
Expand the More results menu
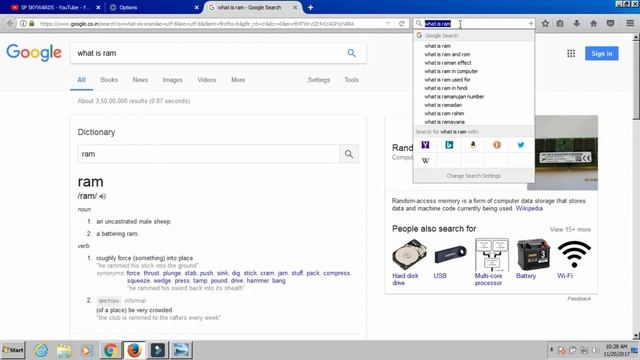[x=238, y=80]
